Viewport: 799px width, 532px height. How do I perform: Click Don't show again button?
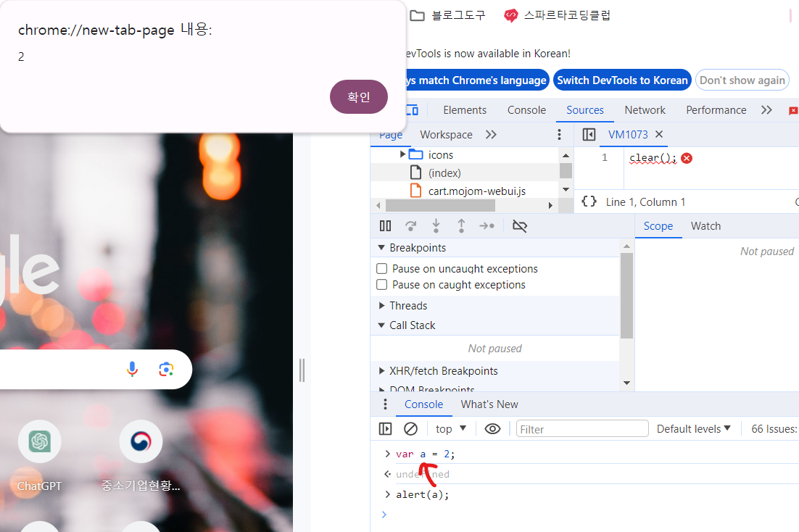(x=742, y=80)
